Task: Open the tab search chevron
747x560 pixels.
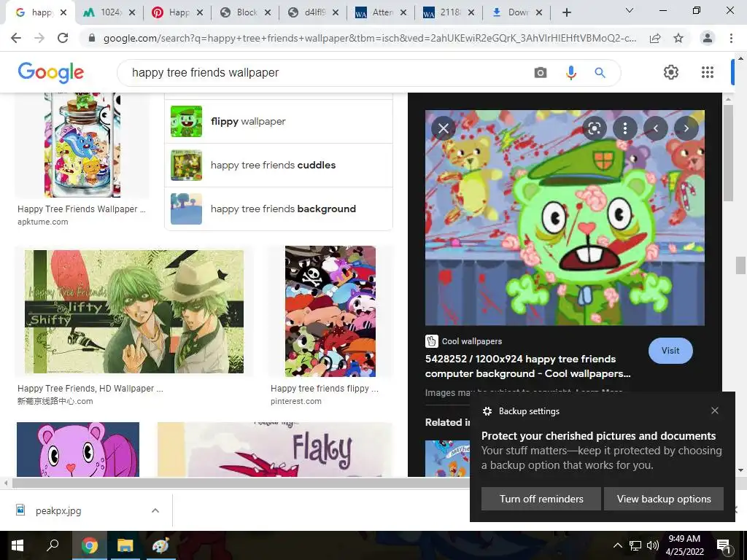Action: (x=630, y=10)
